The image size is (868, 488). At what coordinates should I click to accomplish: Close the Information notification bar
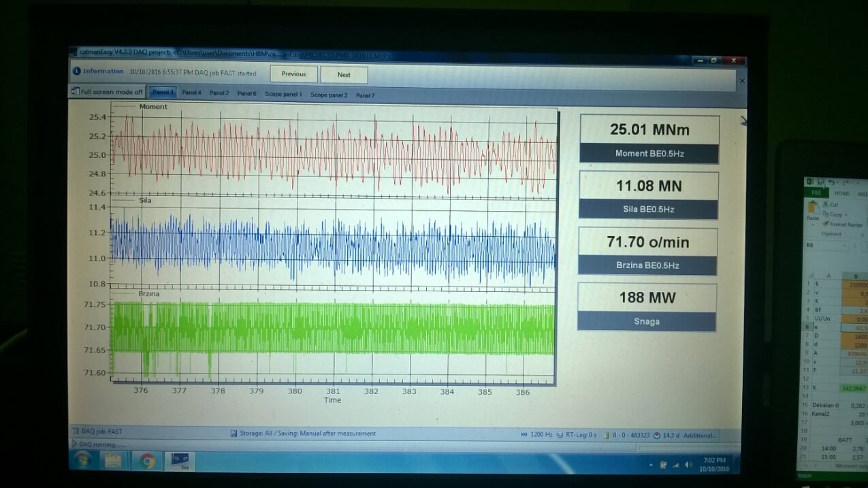click(x=742, y=80)
